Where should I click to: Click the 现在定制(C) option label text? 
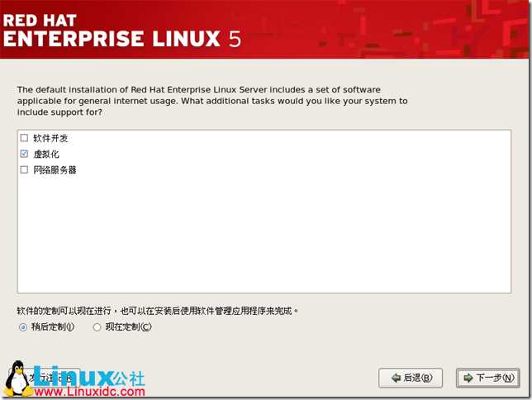point(128,327)
